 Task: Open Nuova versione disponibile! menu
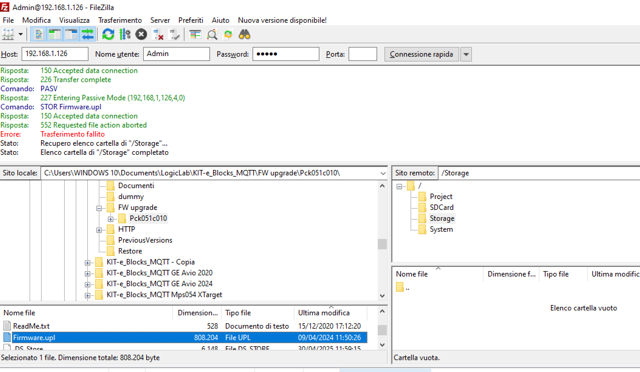[282, 20]
